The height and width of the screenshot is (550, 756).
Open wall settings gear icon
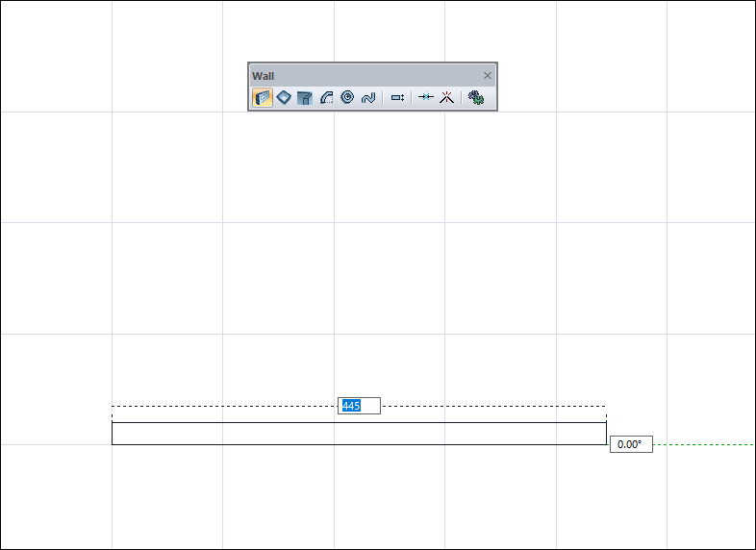pyautogui.click(x=475, y=97)
